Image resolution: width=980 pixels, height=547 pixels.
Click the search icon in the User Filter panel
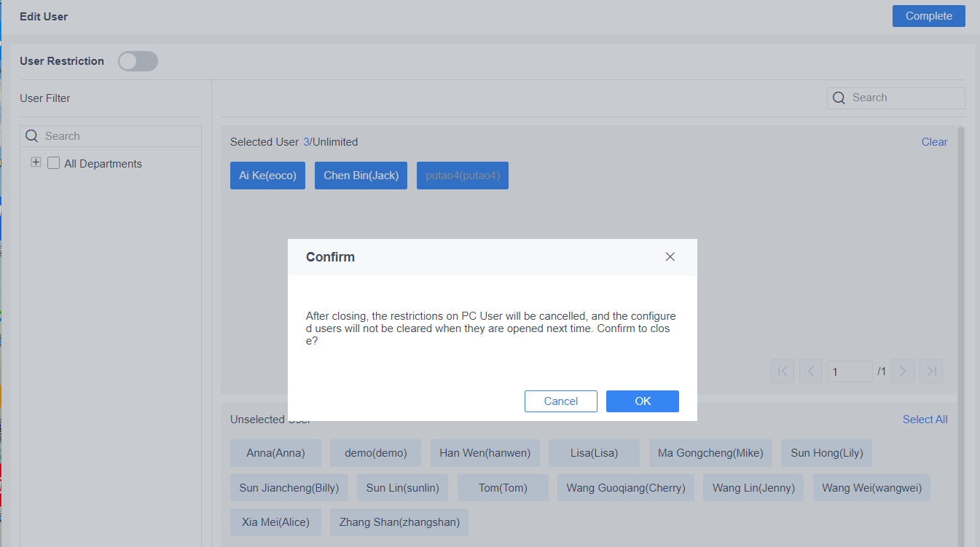click(31, 136)
